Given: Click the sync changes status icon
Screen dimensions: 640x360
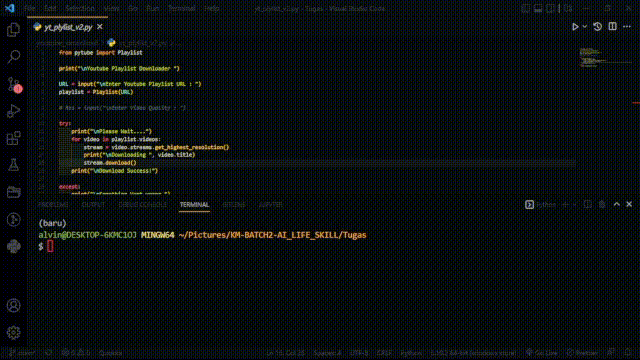Looking at the screenshot, I should pyautogui.click(x=49, y=353).
